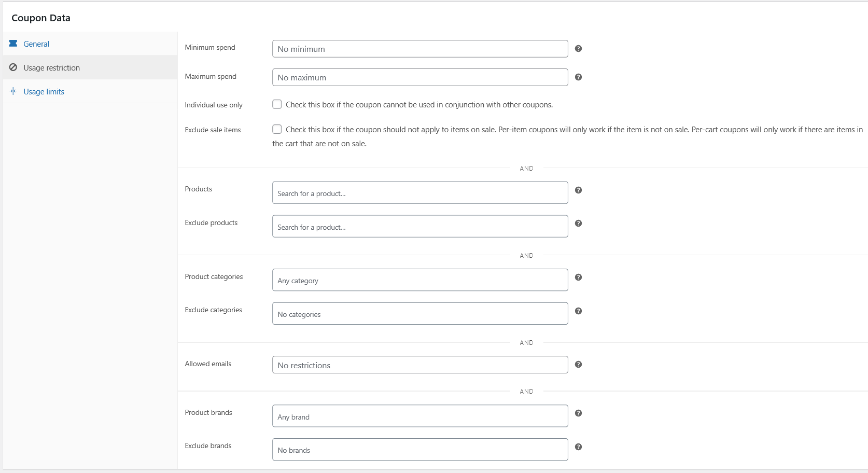The width and height of the screenshot is (868, 473).
Task: Click help icon beside Allowed emails
Action: pyautogui.click(x=579, y=364)
